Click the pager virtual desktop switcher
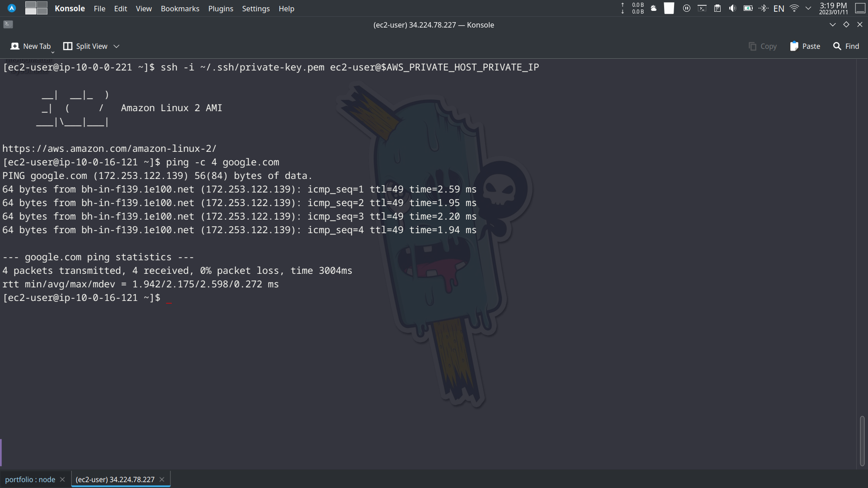This screenshot has width=868, height=488. tap(36, 8)
